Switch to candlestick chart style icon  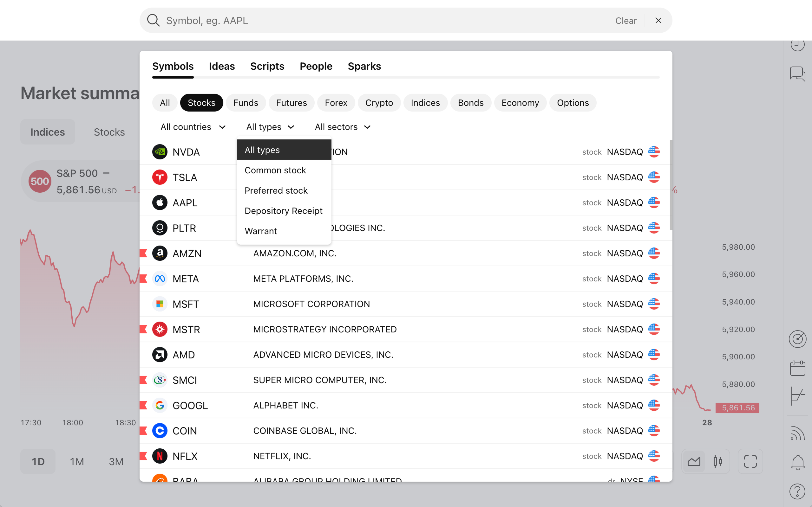point(717,461)
